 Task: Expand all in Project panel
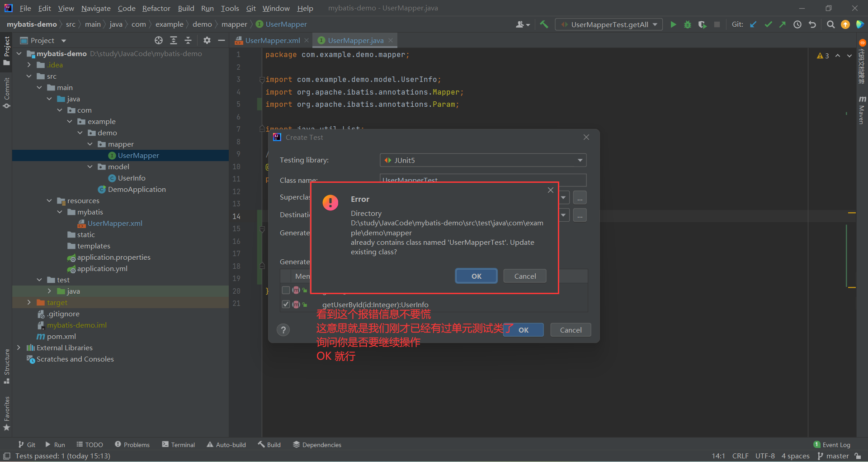[x=174, y=41]
